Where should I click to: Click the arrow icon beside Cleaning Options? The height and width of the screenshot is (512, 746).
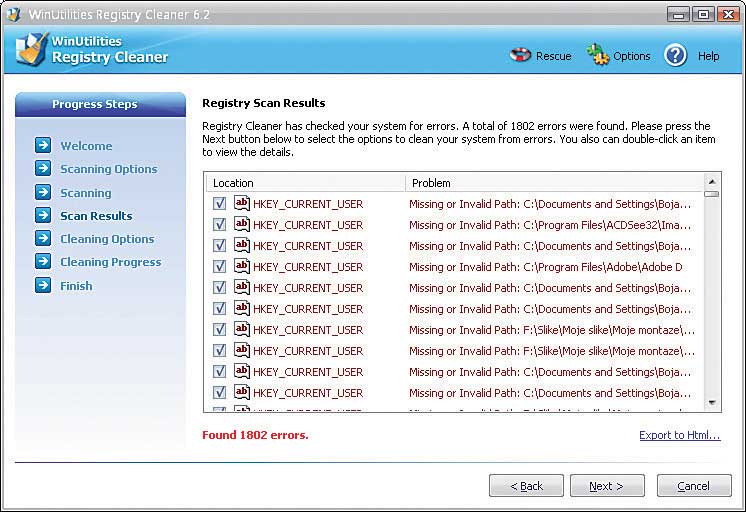[43, 238]
